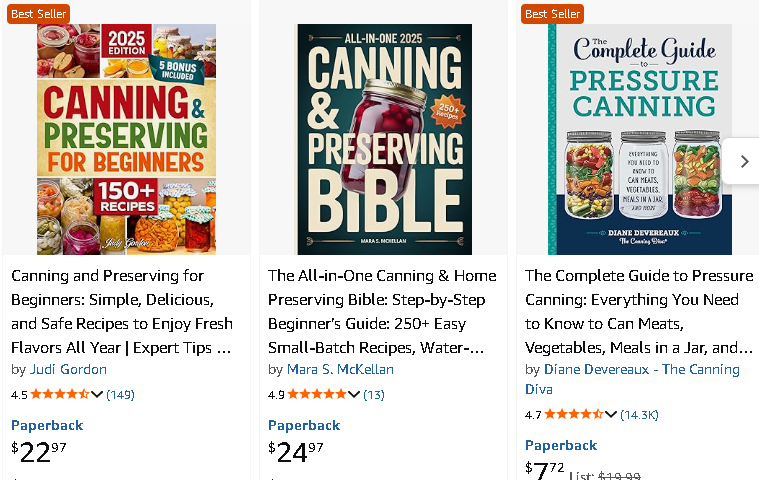Select Paperback format priced at $22.97

47,425
